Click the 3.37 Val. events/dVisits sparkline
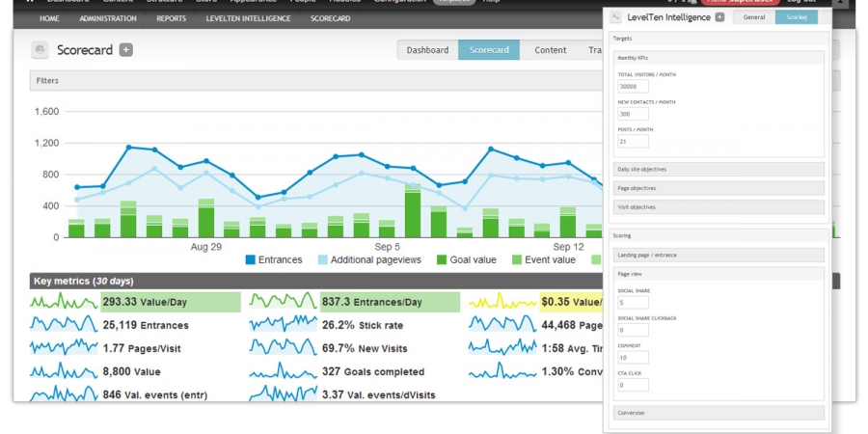This screenshot has width=868, height=434. [x=283, y=394]
